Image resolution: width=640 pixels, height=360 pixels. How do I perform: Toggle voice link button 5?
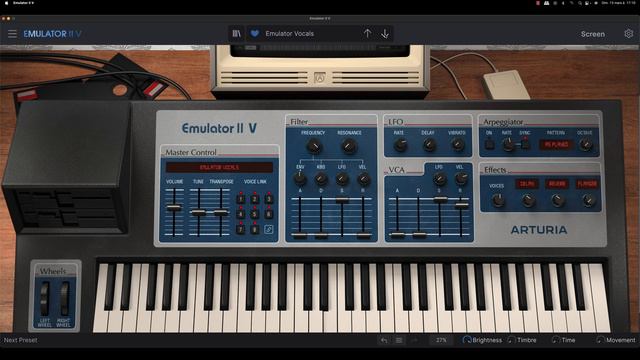pos(255,214)
